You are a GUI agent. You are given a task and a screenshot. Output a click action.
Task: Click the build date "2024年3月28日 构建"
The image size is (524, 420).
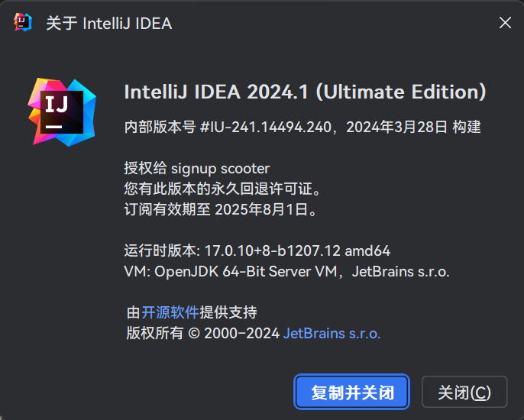[413, 128]
